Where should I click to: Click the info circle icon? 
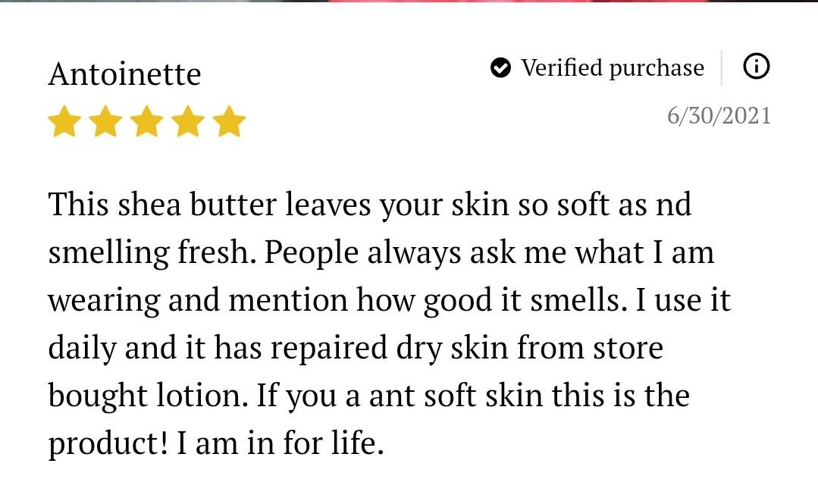(756, 67)
